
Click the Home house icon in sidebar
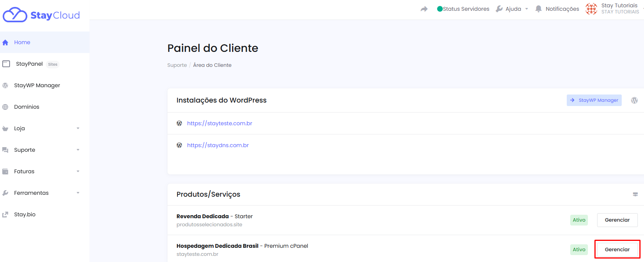pos(5,43)
